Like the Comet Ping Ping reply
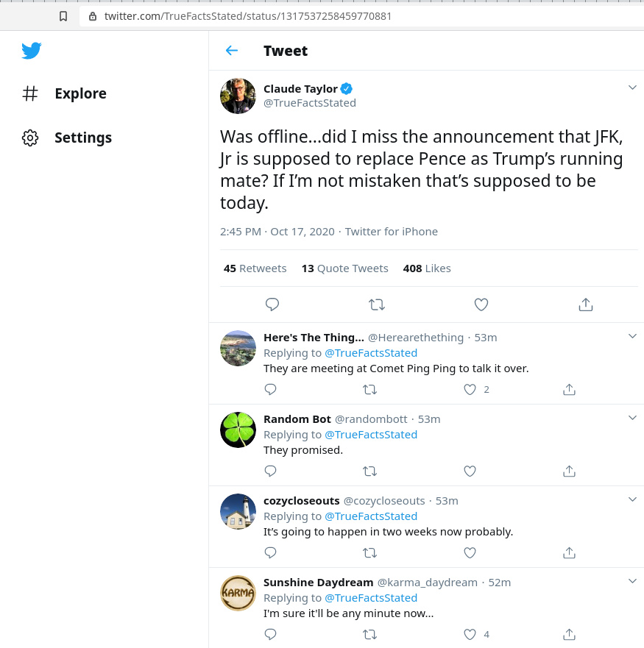This screenshot has width=644, height=648. click(x=470, y=389)
